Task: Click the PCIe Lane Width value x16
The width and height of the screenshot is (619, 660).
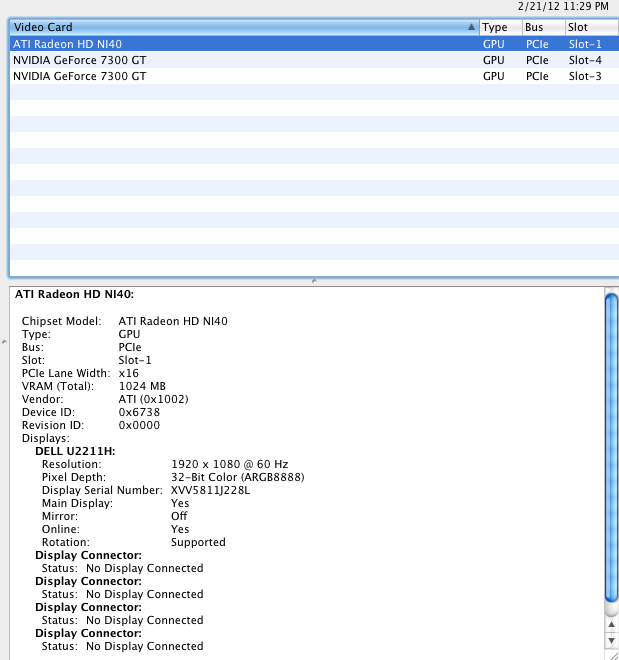Action: [x=128, y=373]
